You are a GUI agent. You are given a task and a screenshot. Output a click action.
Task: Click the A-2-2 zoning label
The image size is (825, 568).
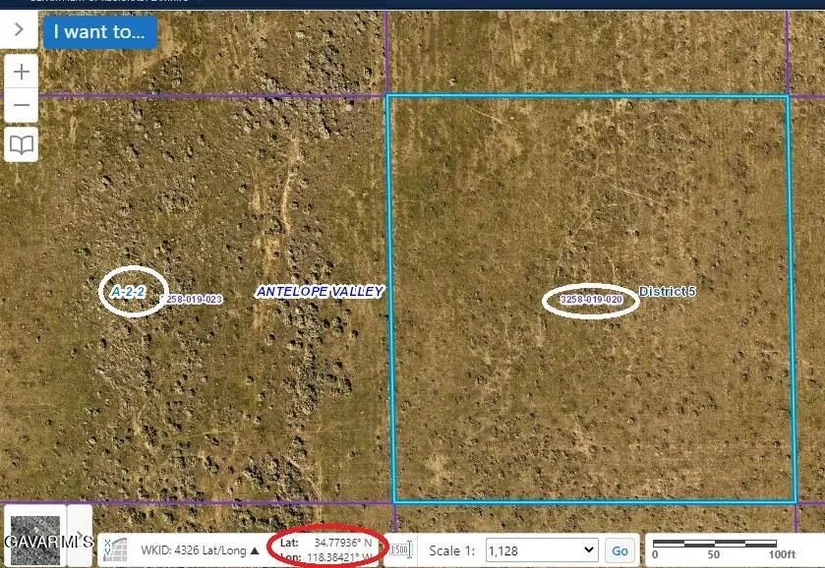click(x=129, y=292)
